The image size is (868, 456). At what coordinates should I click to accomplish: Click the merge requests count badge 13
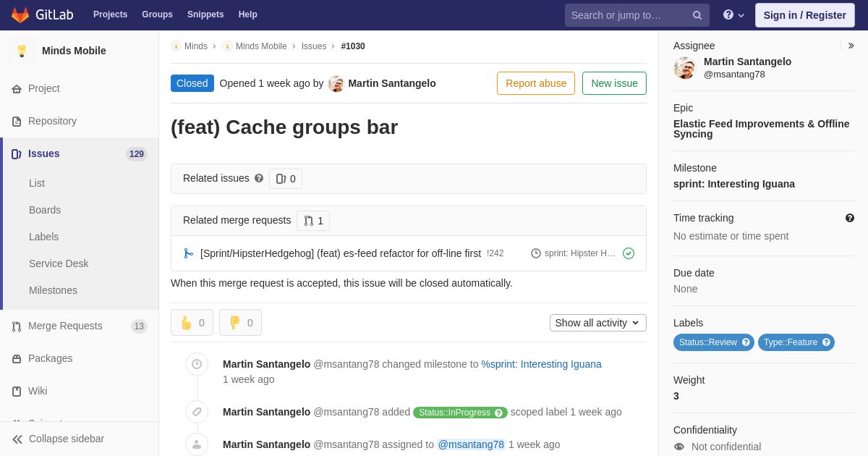click(139, 326)
